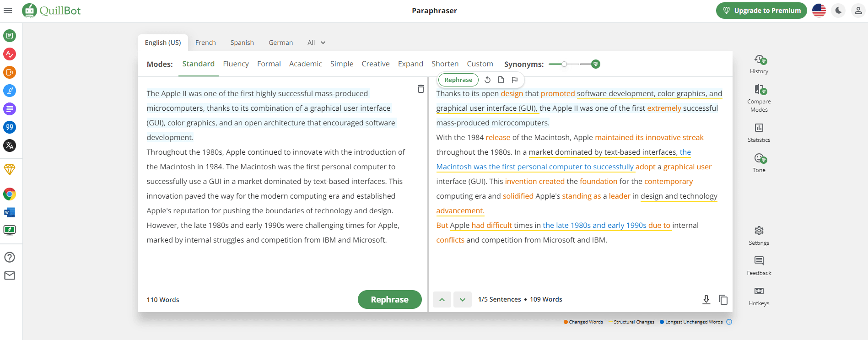Download the paraphrased output
The image size is (868, 340).
coord(706,300)
